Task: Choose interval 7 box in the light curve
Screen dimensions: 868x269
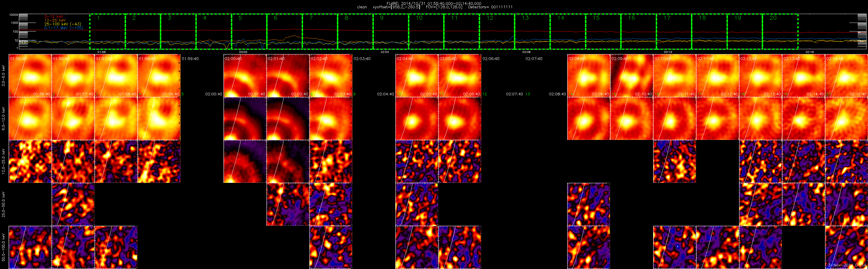Action: [x=320, y=32]
